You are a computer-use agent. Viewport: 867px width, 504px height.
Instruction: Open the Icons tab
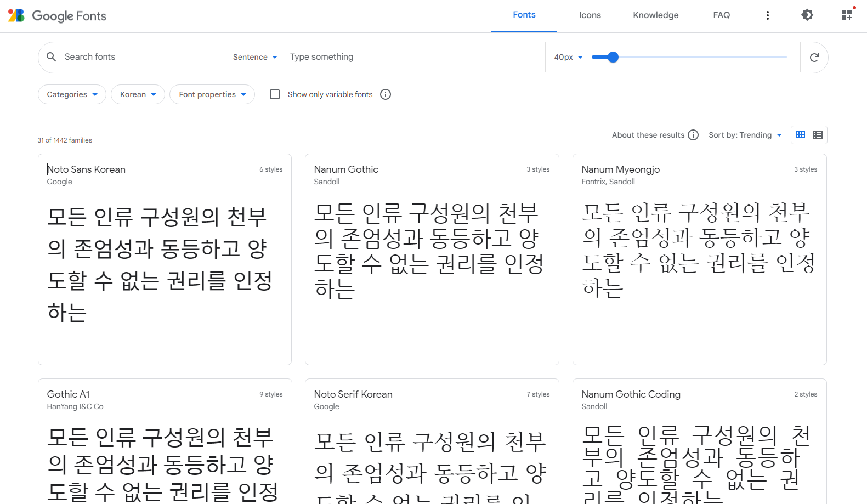(x=590, y=15)
